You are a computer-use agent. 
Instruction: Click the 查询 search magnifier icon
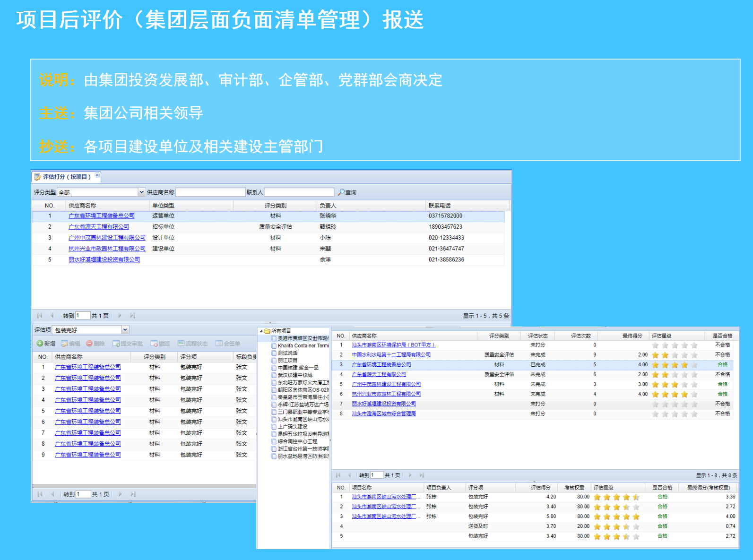coord(341,192)
